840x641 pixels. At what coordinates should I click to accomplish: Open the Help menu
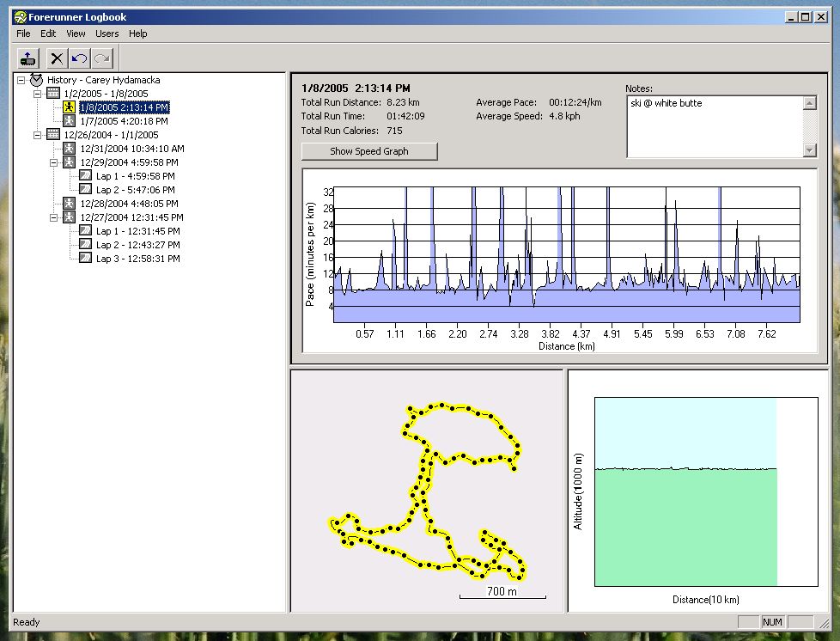137,34
